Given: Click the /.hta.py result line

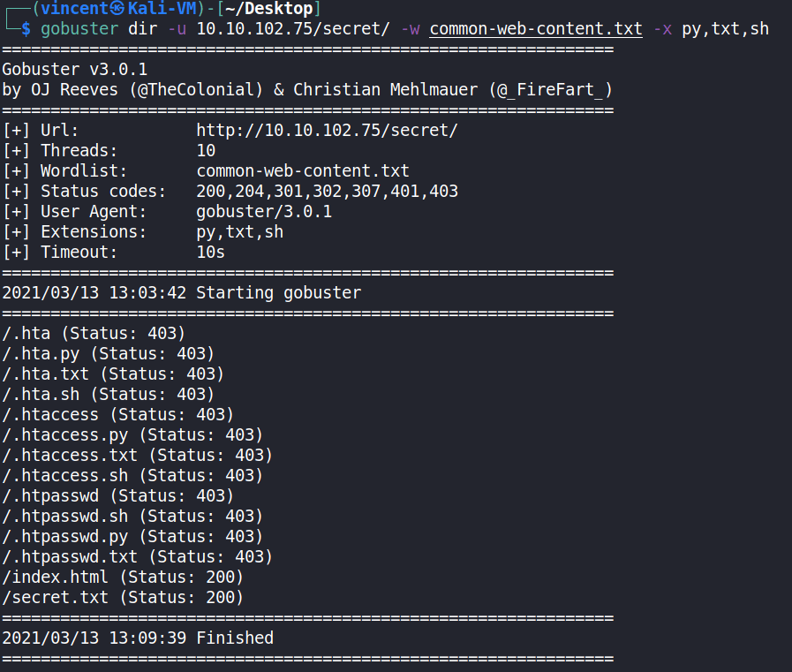Looking at the screenshot, I should tap(109, 354).
